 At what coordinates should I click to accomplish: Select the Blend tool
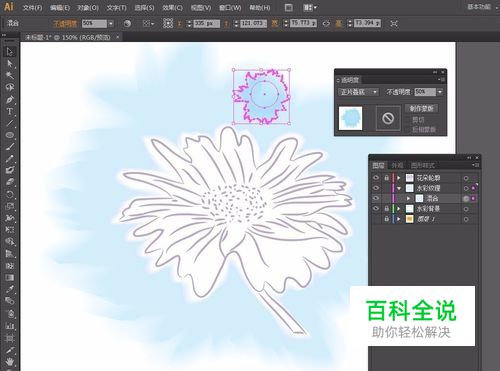coord(9,301)
